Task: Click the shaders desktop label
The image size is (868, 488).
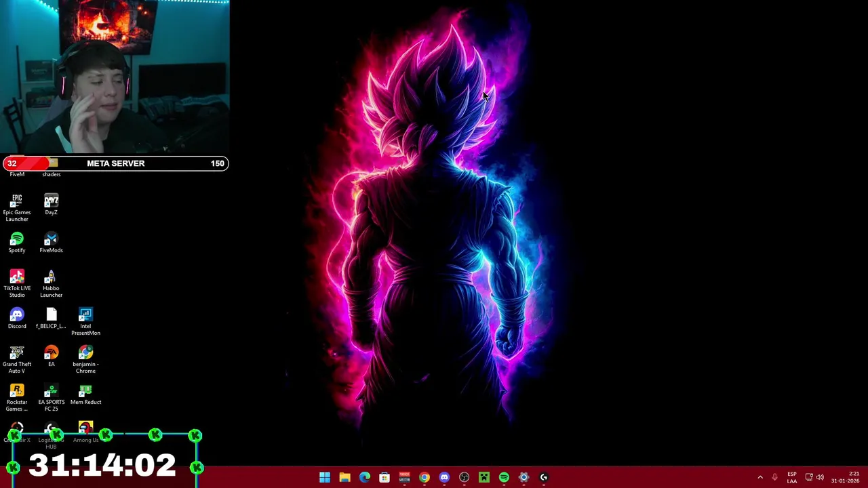Action: (x=52, y=174)
